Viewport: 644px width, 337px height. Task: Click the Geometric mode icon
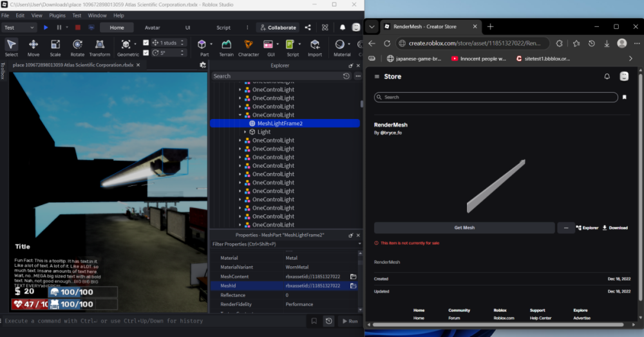pos(126,44)
